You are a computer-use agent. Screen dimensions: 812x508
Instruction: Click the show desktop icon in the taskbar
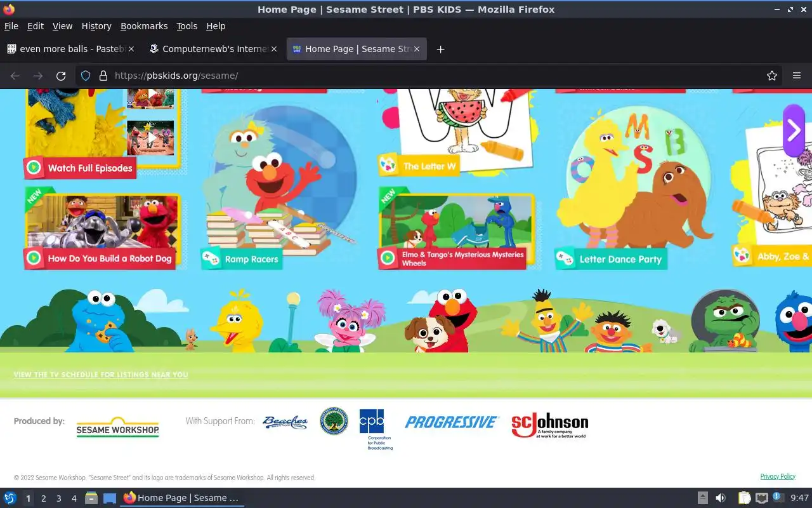click(x=110, y=498)
